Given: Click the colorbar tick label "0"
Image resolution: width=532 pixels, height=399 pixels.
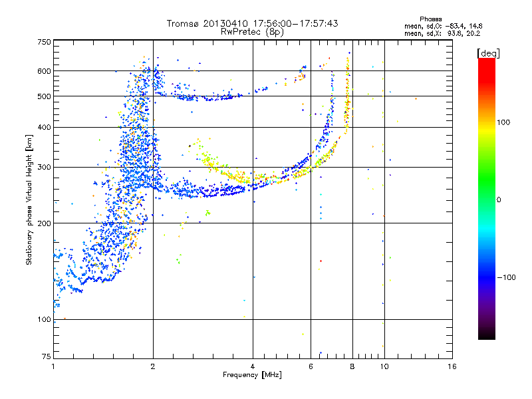Looking at the screenshot, I should click(499, 200).
